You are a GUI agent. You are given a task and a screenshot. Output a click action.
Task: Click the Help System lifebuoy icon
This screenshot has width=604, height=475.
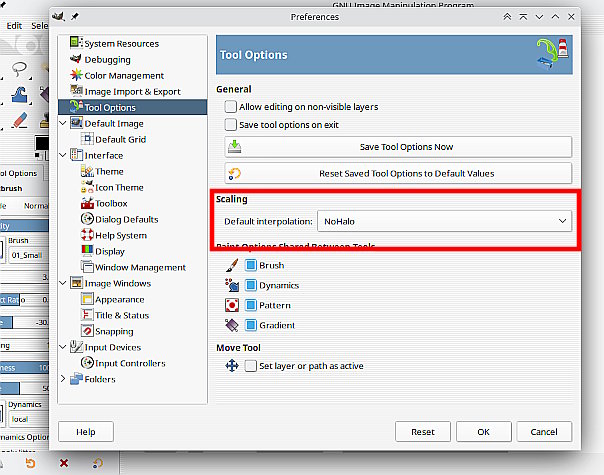[x=87, y=235]
